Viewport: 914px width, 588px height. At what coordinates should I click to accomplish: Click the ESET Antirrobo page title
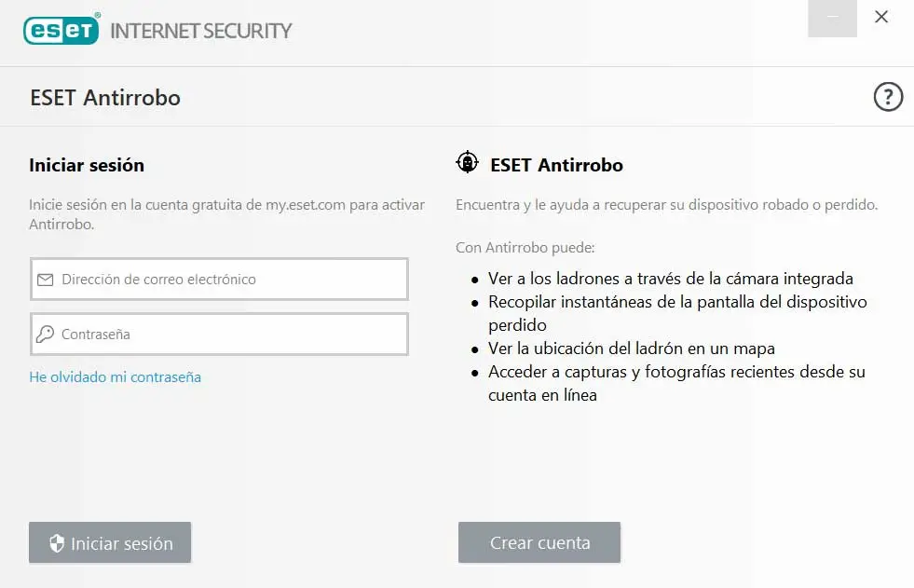coord(105,98)
